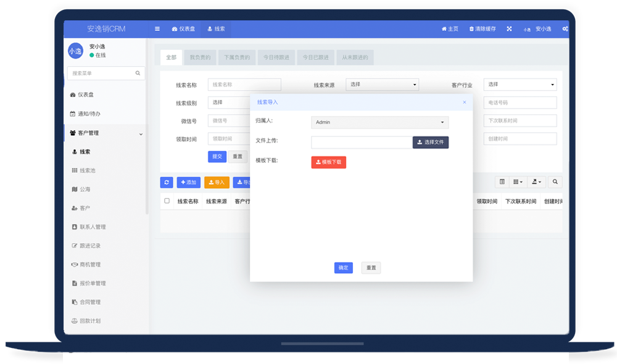The image size is (617, 364).
Task: Open the 归属人 Admin dropdown
Action: (x=379, y=122)
